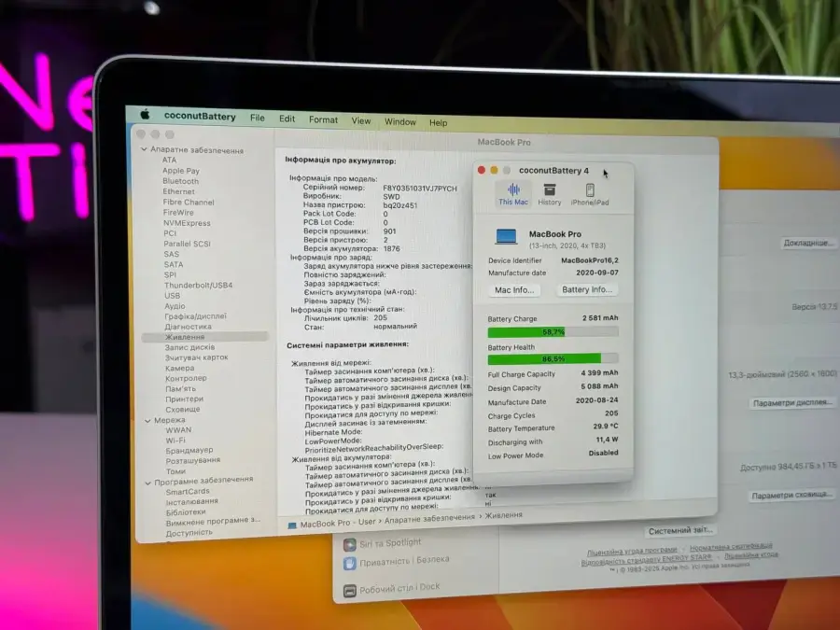This screenshot has width=840, height=630.
Task: Open the Window menu
Action: 400,121
